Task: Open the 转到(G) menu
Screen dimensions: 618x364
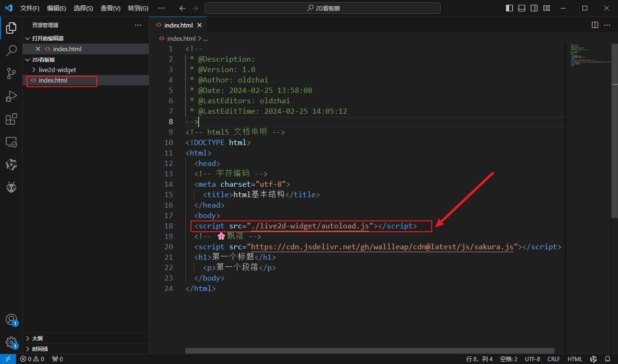Action: (138, 8)
